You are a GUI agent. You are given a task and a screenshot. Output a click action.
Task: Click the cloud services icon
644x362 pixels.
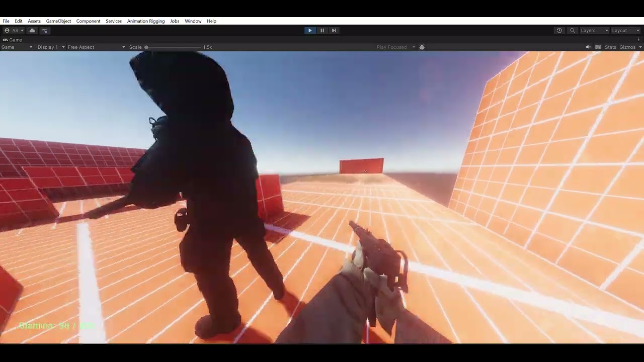pyautogui.click(x=32, y=31)
